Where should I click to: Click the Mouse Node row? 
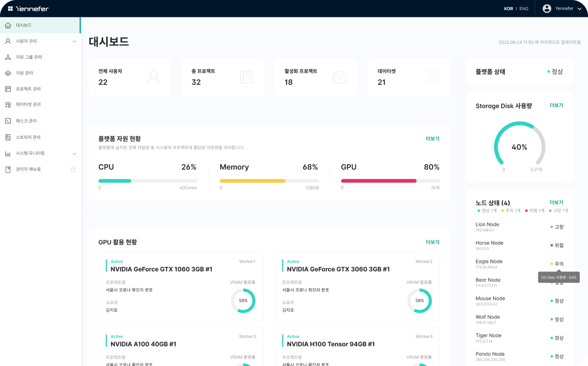click(x=519, y=301)
